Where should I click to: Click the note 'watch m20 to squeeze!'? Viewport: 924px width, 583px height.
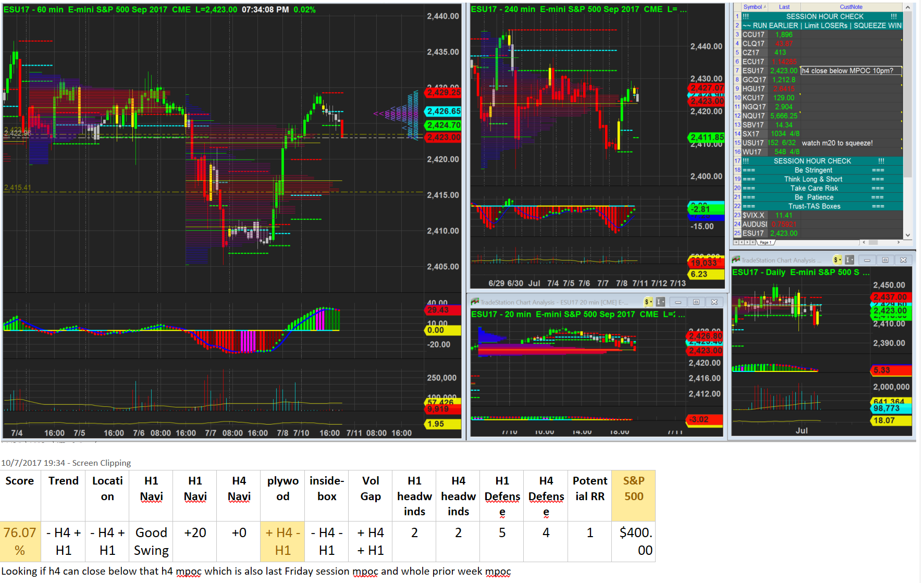837,143
